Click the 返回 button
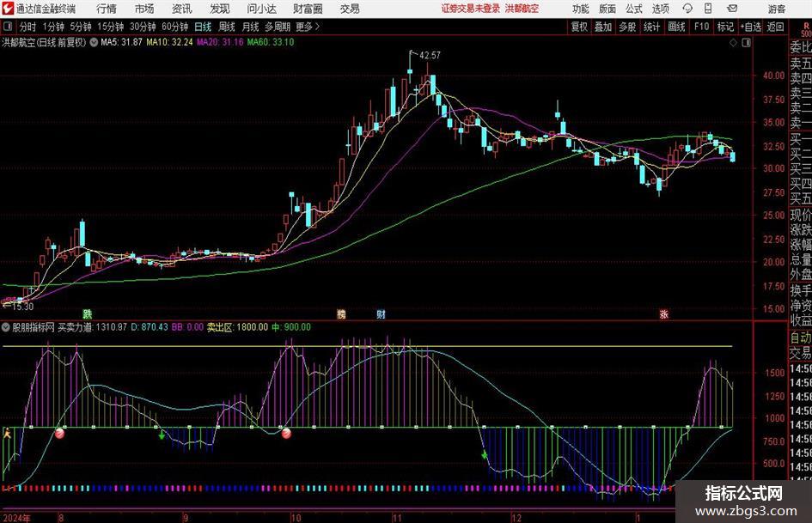The height and width of the screenshot is (523, 812). pos(775,27)
